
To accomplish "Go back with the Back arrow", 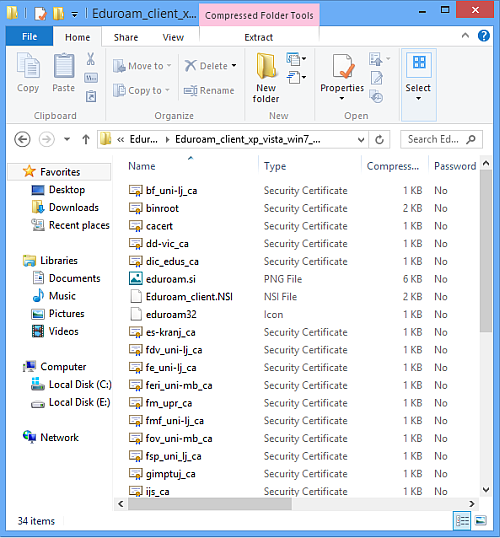I will click(x=22, y=140).
